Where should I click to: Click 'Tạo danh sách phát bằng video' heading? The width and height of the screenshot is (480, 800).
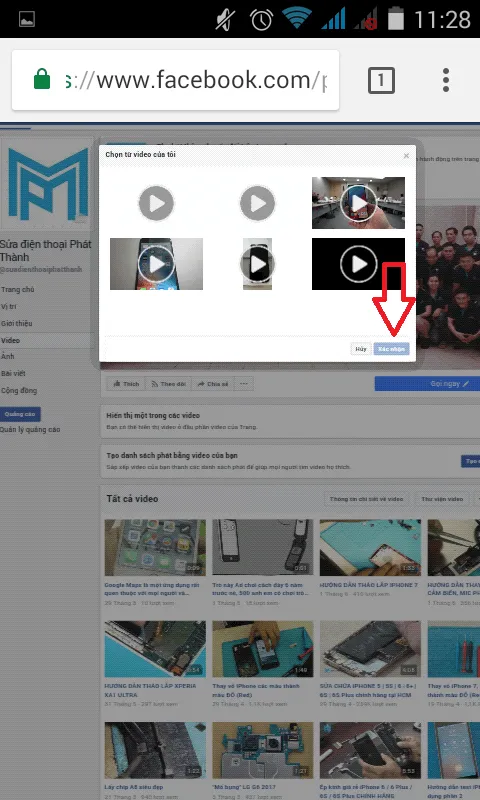point(172,455)
